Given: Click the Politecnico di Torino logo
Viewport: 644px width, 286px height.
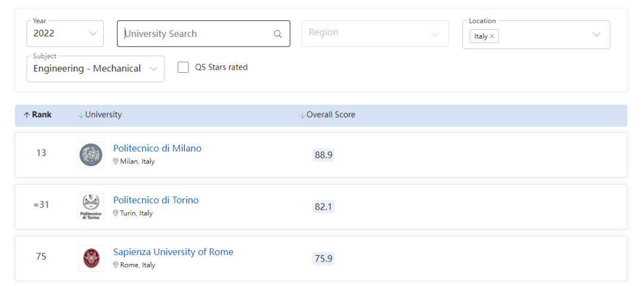Looking at the screenshot, I should point(91,207).
